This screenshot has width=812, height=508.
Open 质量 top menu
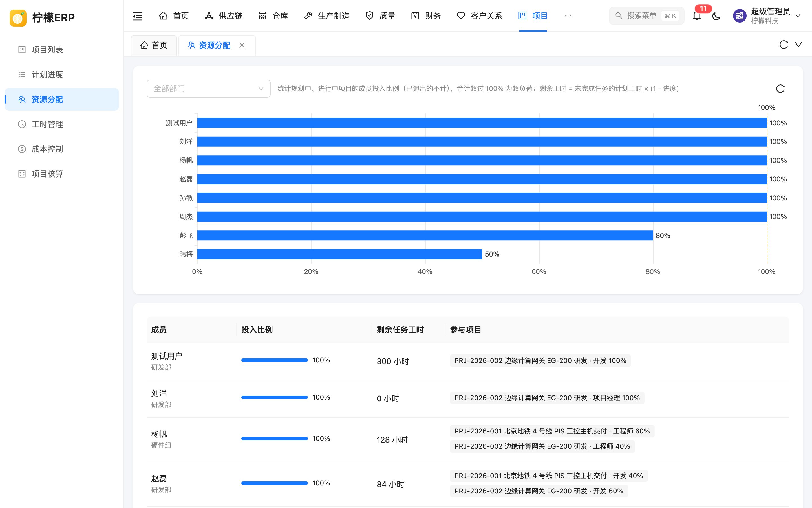click(x=380, y=16)
